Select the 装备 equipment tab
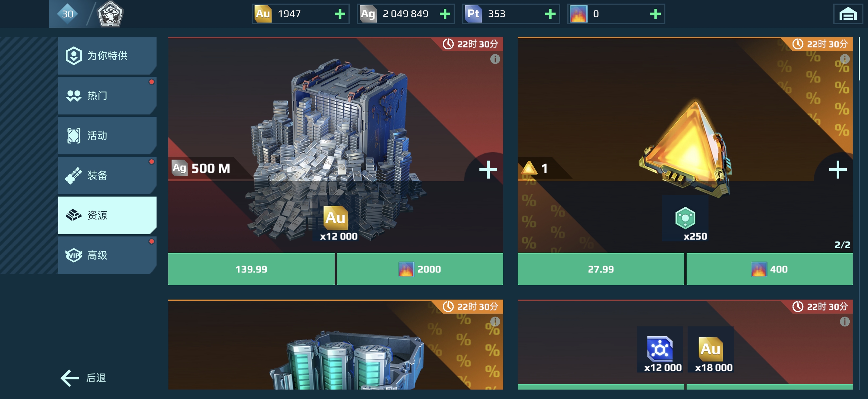 coord(107,175)
